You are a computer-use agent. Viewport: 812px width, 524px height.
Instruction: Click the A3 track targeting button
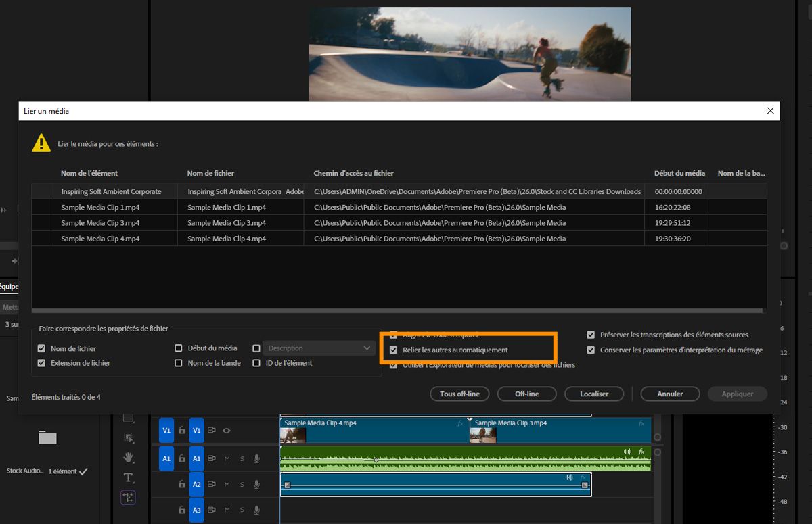[x=196, y=510]
